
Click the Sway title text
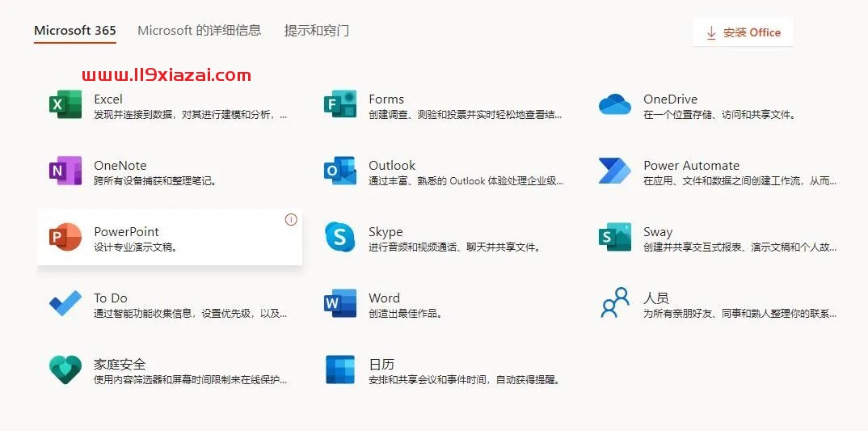point(658,231)
